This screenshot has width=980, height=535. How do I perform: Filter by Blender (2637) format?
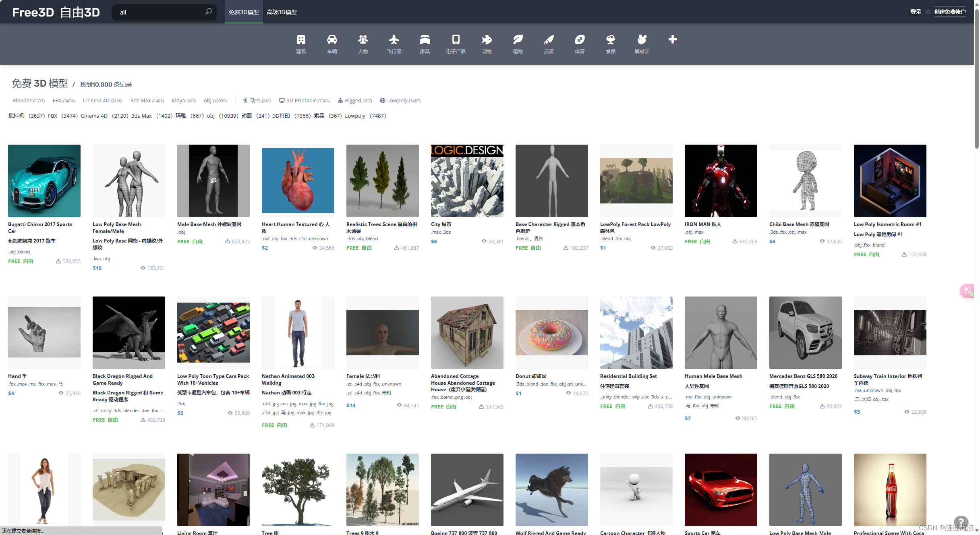pyautogui.click(x=28, y=101)
